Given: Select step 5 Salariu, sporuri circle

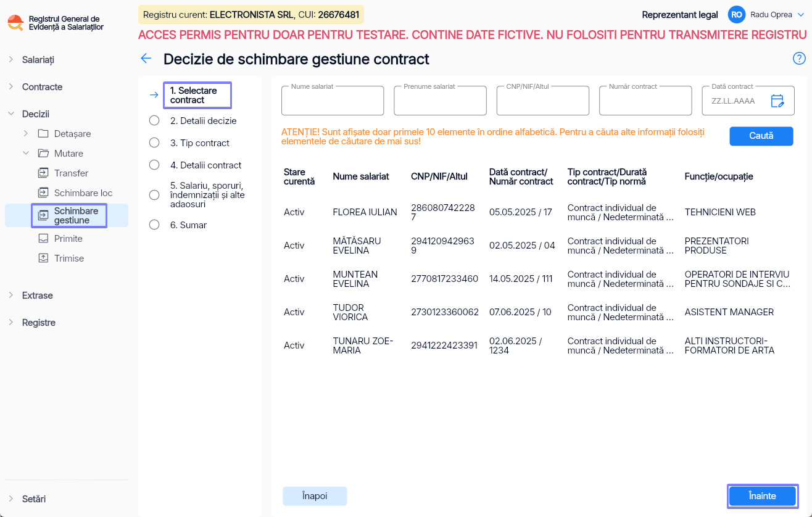Looking at the screenshot, I should point(154,195).
